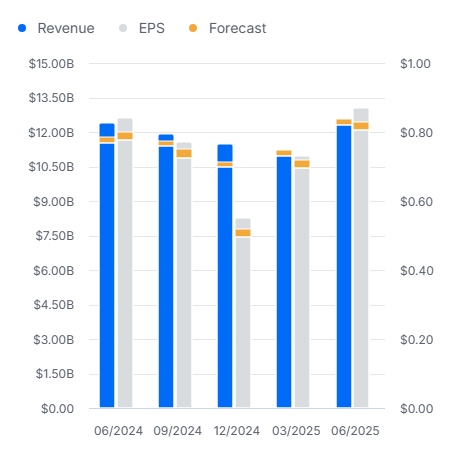467x455 pixels.
Task: Select the 06/2025 blue revenue bar
Action: [x=344, y=266]
